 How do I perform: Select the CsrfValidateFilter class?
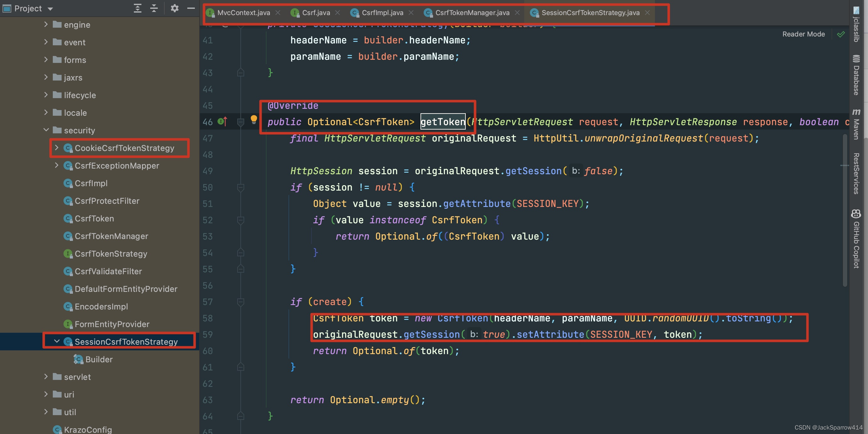[x=108, y=271]
